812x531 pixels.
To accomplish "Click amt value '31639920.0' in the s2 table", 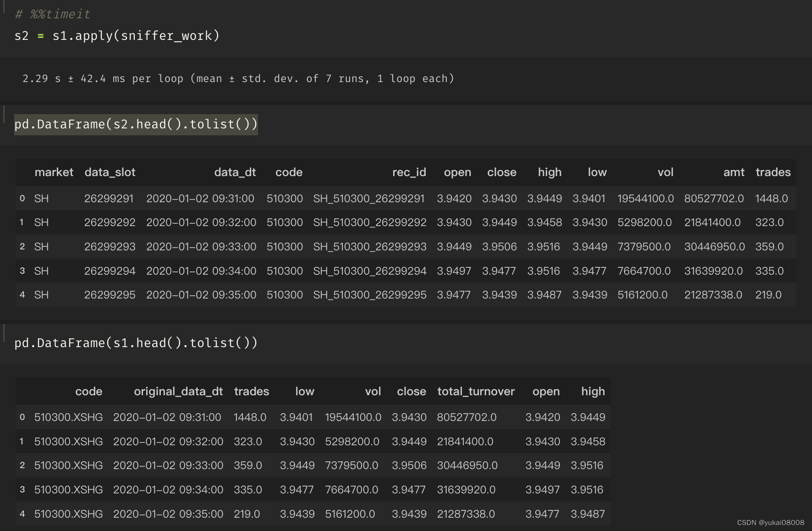I will 713,271.
